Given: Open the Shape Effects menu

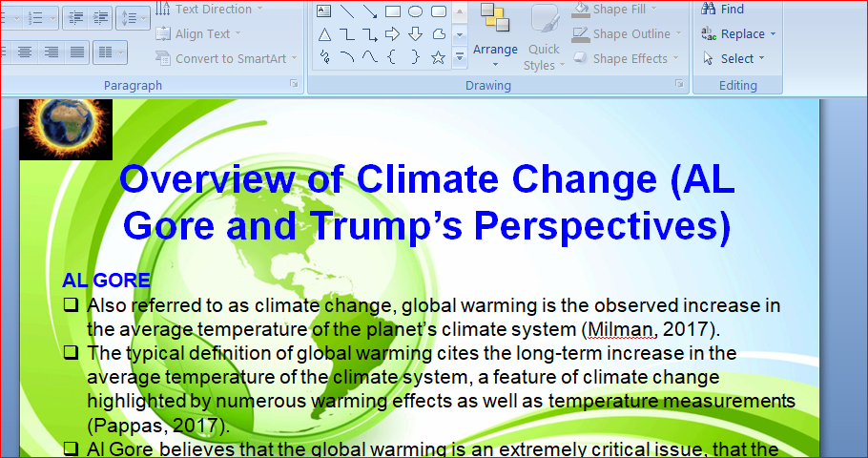Looking at the screenshot, I should click(x=626, y=58).
